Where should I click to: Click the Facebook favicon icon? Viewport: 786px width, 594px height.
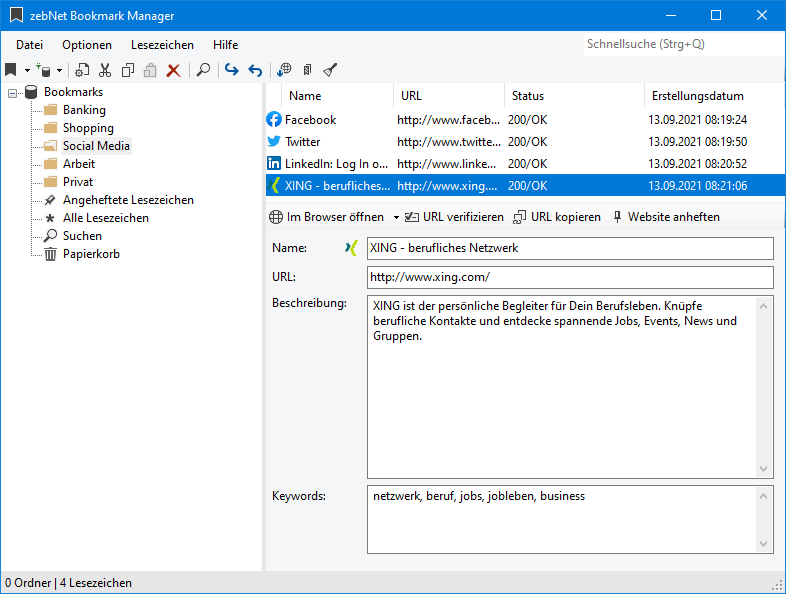(x=274, y=119)
